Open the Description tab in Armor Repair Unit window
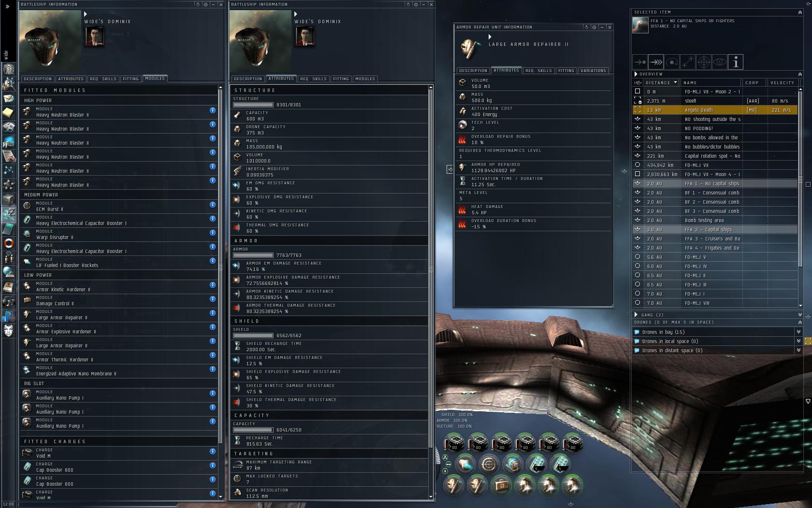Screen dimensions: 812x508 pyautogui.click(x=473, y=71)
